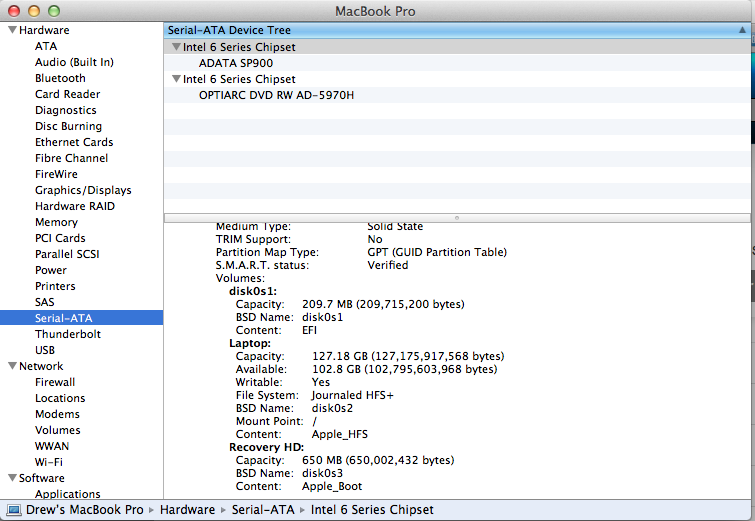
Task: Collapse the Software section triangle
Action: pyautogui.click(x=13, y=478)
